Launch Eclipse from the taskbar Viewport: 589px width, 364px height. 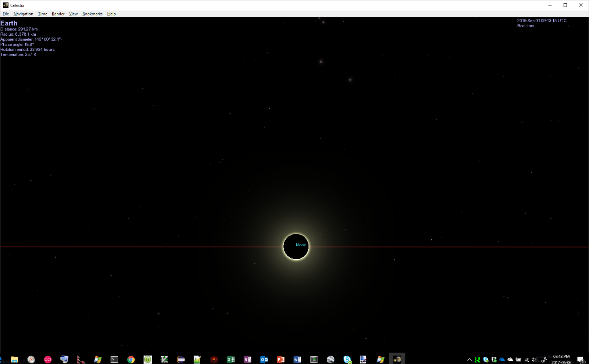tap(181, 359)
